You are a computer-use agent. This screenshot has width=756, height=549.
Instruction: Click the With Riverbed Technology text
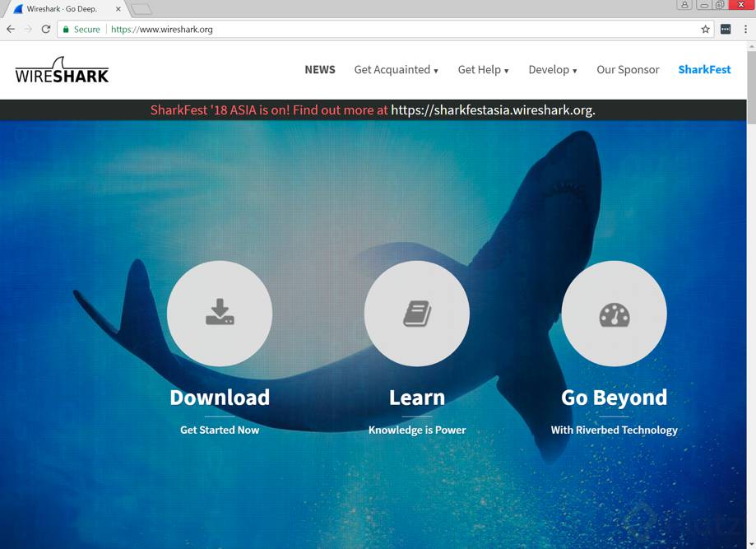pos(615,430)
